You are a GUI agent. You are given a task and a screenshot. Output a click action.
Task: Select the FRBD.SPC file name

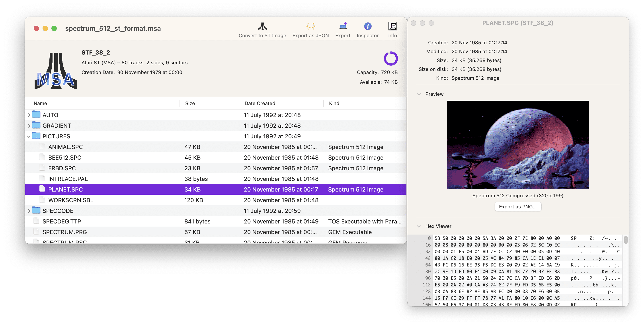[62, 168]
